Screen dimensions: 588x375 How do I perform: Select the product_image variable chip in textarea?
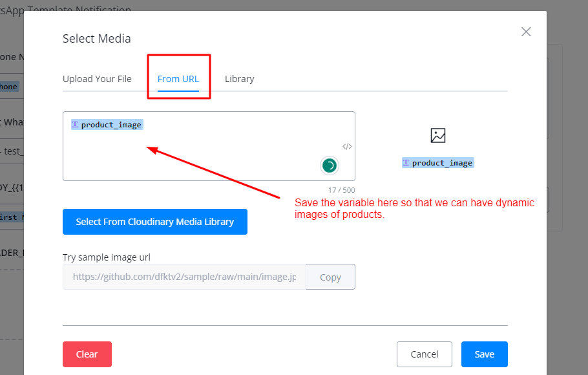[x=111, y=125]
